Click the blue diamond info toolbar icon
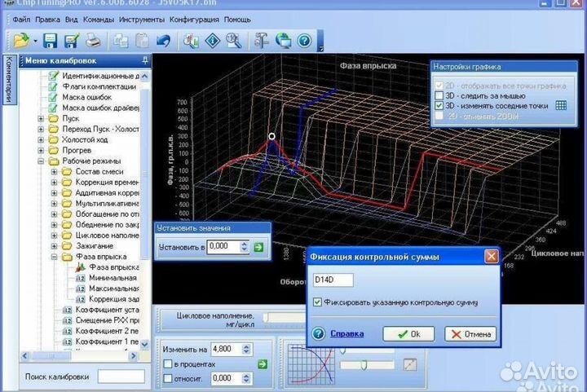 (x=213, y=40)
